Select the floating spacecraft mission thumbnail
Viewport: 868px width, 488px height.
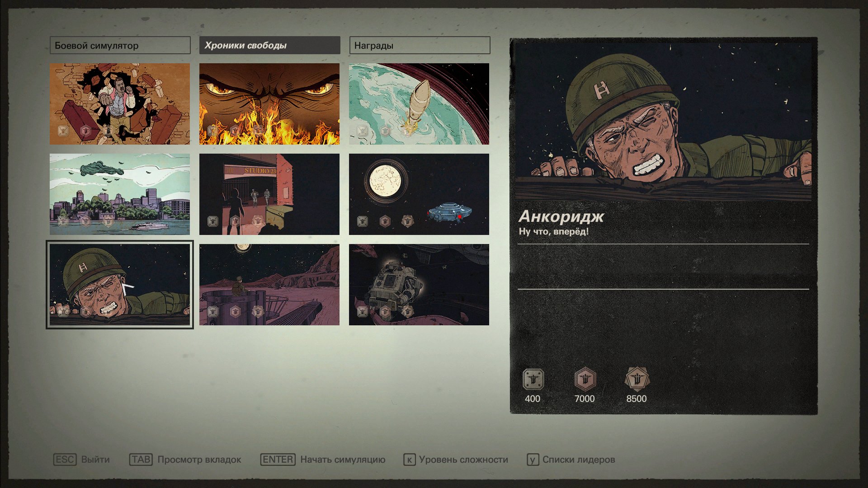(419, 285)
